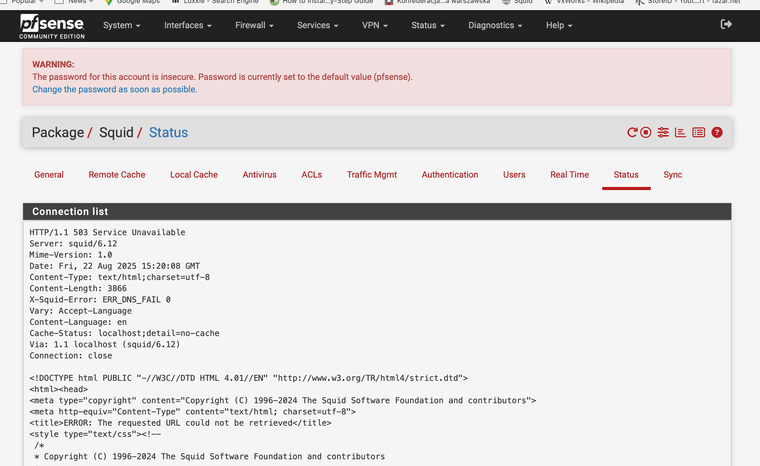Click the '<style type="text/css">' line
Viewport: 760px width, 466px height.
95,434
